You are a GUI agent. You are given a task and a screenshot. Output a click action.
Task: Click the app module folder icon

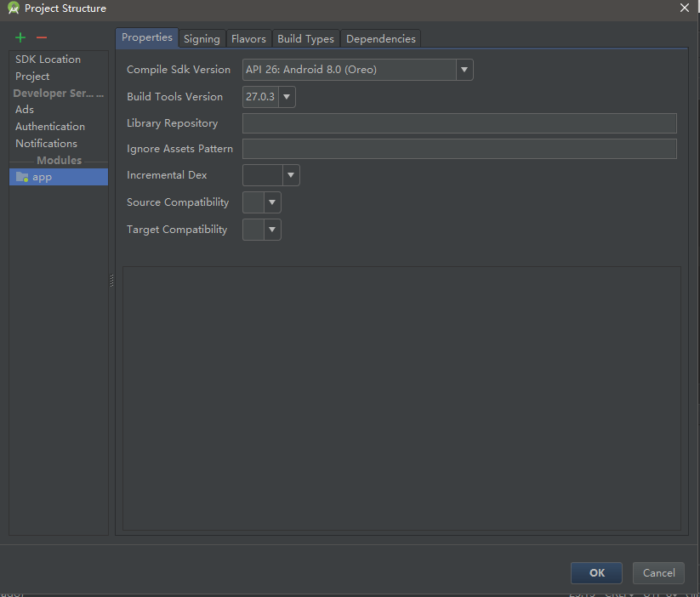[22, 177]
